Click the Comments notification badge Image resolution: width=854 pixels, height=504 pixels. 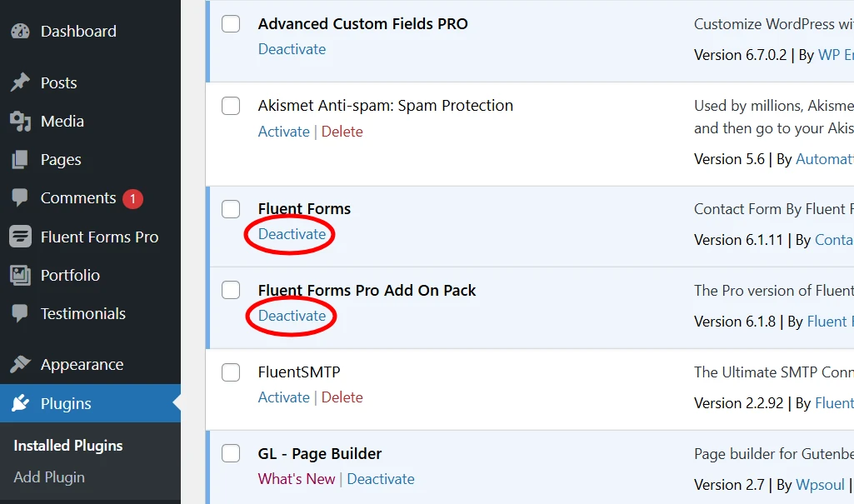132,197
